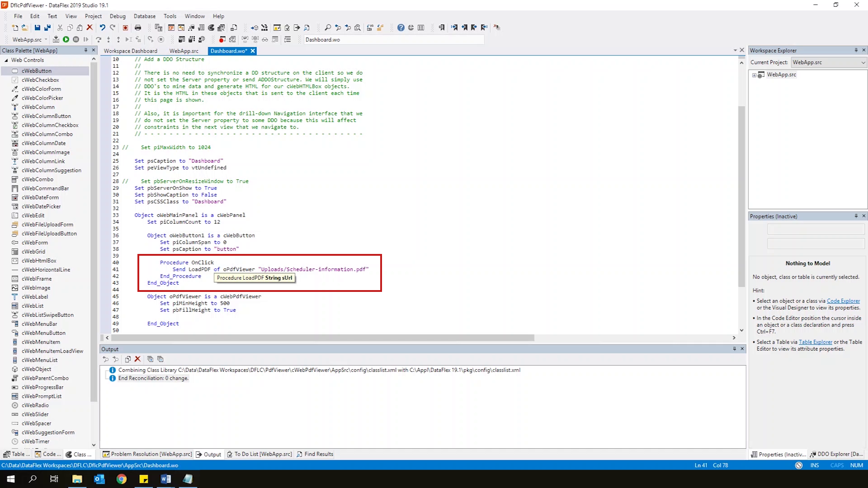
Task: Click the Find magnifier toolbar icon
Action: pos(328,28)
